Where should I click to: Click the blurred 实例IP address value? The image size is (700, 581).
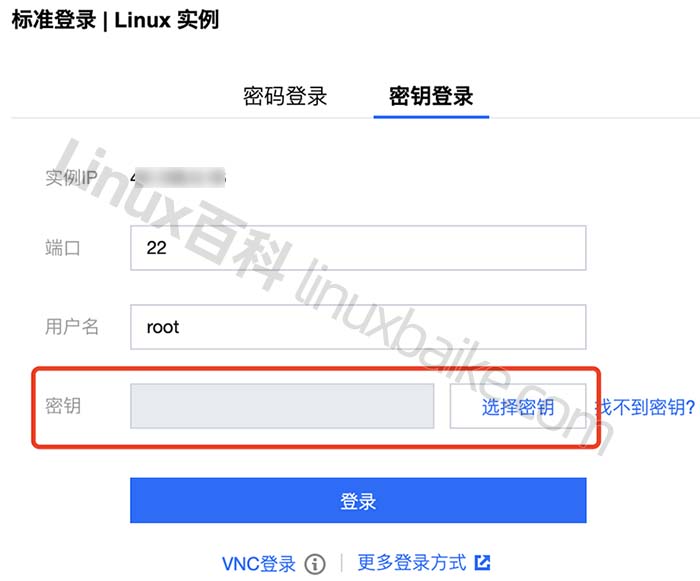tap(179, 178)
